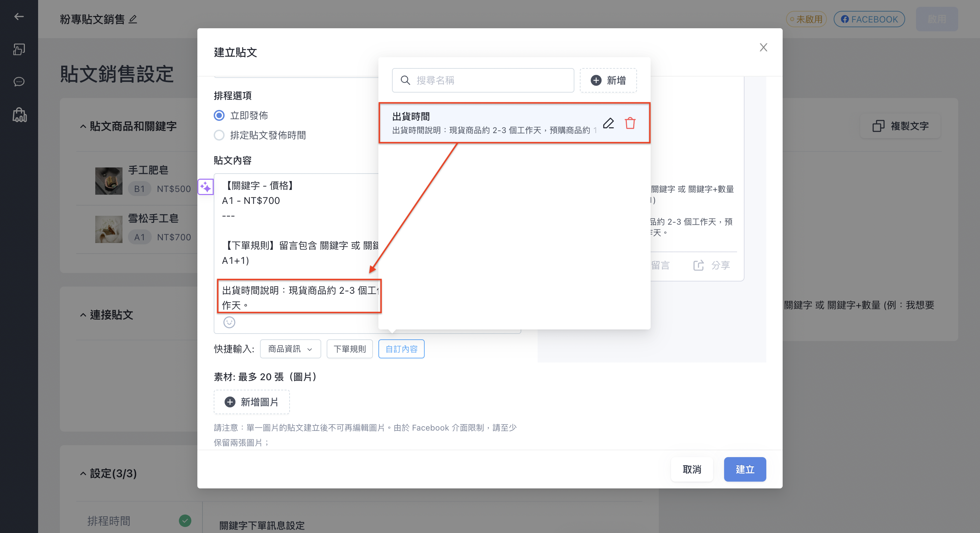
Task: Choose the 自訂內容 quick input option
Action: [402, 349]
